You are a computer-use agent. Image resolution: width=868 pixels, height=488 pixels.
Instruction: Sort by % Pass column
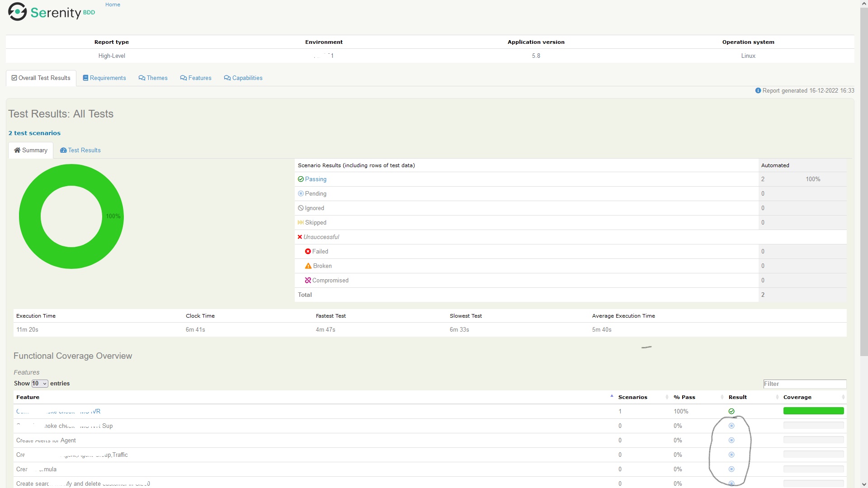tap(684, 397)
